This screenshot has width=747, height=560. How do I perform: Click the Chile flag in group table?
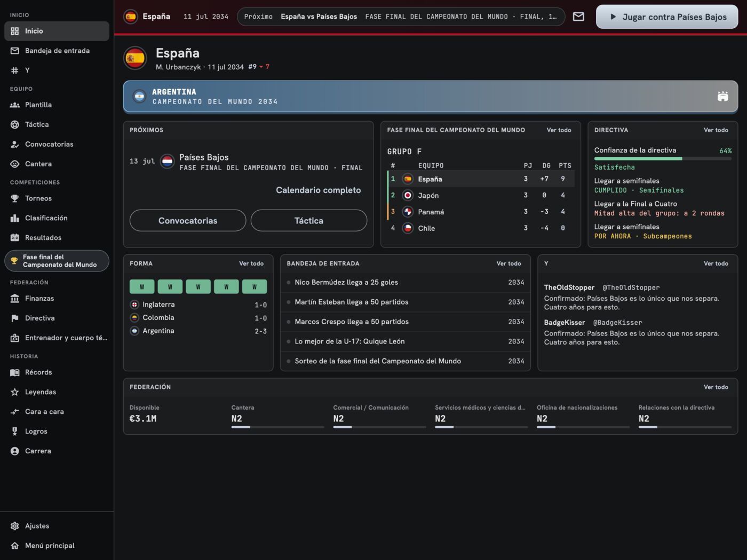pos(408,228)
